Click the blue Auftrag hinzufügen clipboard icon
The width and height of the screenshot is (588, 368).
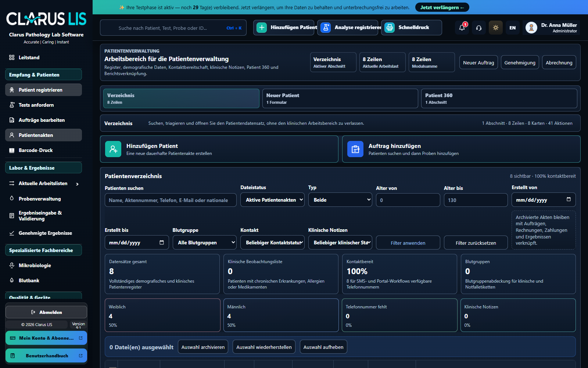click(355, 149)
